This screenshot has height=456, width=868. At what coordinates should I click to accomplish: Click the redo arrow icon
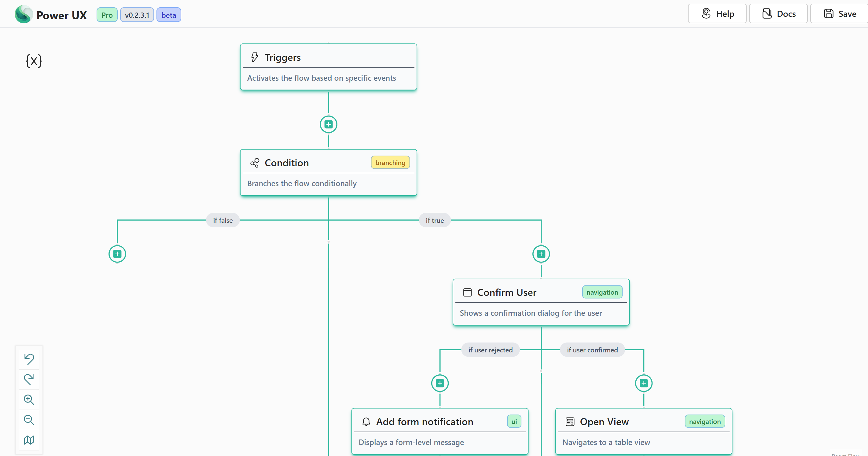pos(29,379)
